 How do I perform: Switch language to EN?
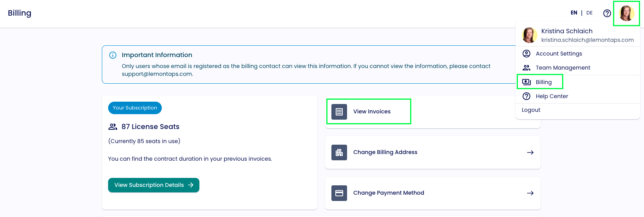(x=574, y=13)
